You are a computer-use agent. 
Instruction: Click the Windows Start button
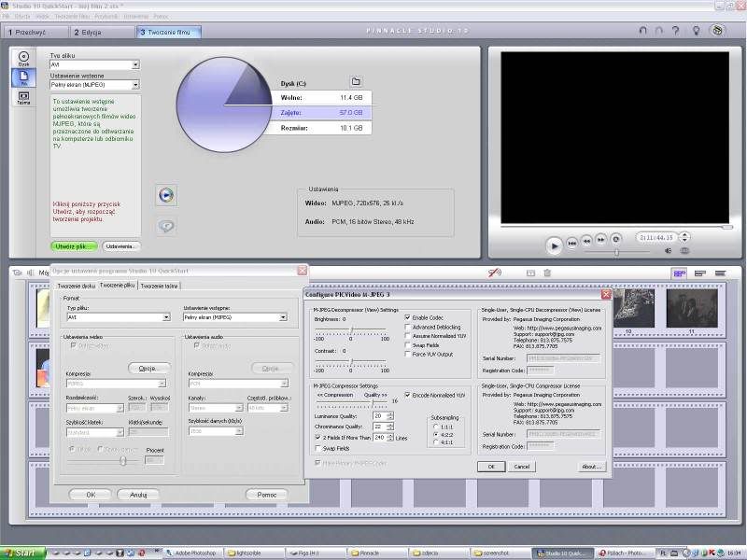click(x=21, y=553)
